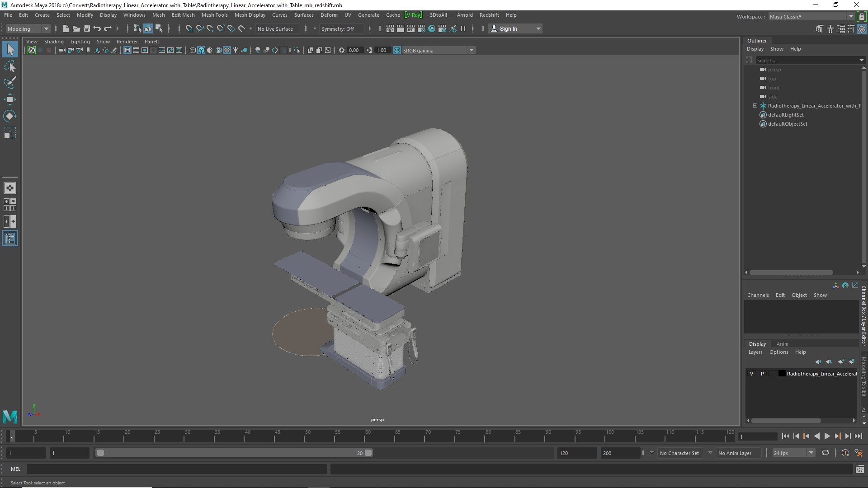Activate the Lasso selection tool
The width and height of the screenshot is (868, 488).
10,66
